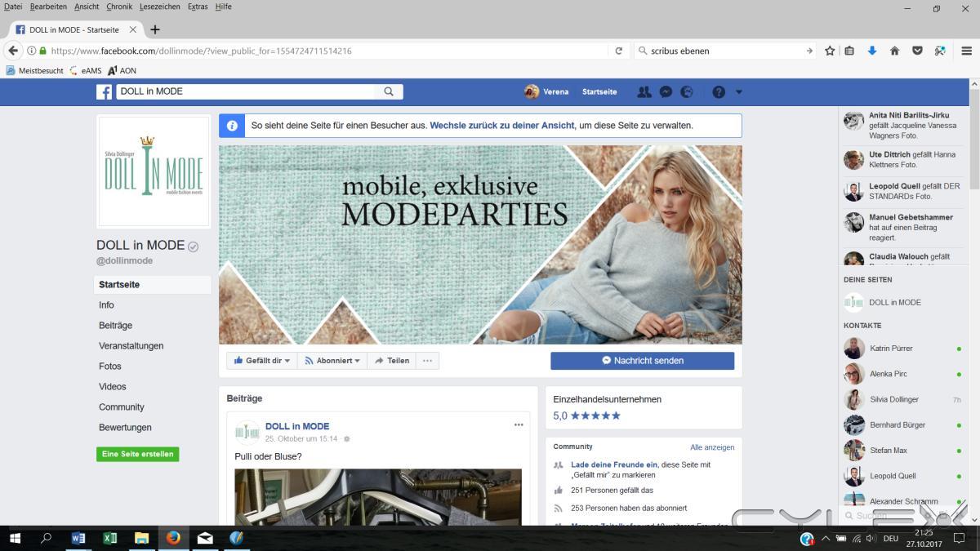This screenshot has width=980, height=551.
Task: Select Startseite in the page sidebar
Action: click(153, 285)
